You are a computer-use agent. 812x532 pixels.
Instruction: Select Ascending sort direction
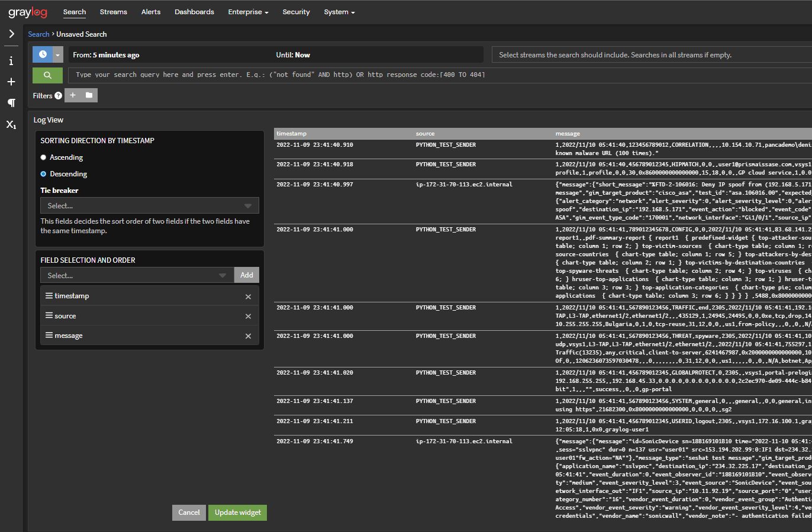[43, 157]
